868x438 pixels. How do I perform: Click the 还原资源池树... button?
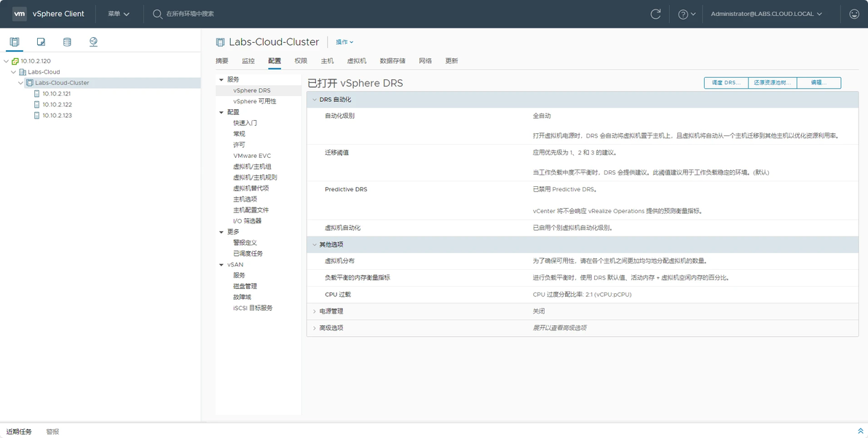click(772, 83)
